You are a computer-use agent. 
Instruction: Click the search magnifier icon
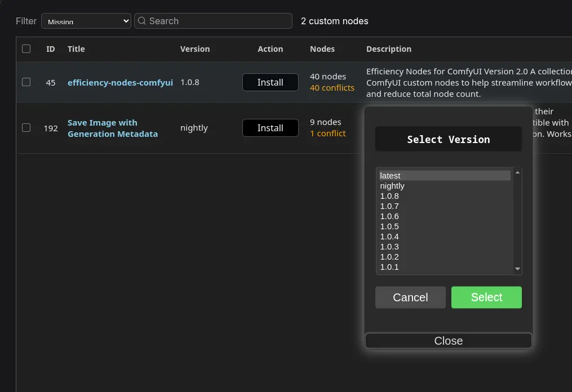pyautogui.click(x=142, y=21)
